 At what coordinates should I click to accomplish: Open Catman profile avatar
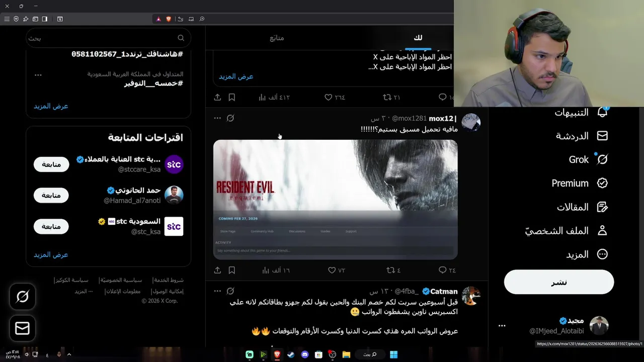coord(471,296)
